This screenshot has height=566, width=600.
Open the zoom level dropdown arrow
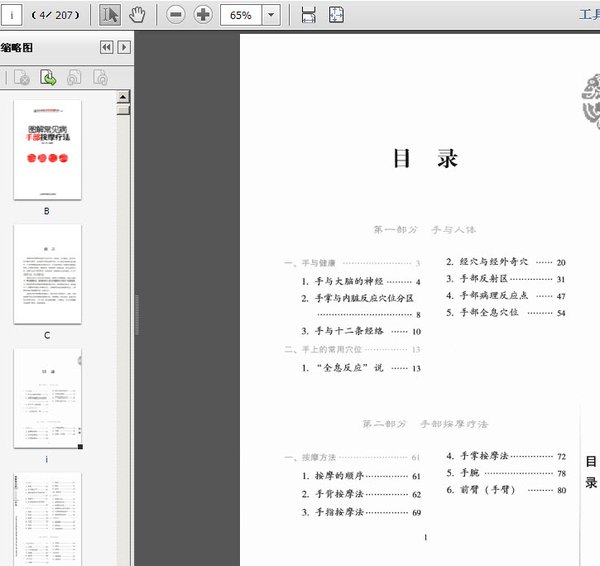(x=271, y=15)
